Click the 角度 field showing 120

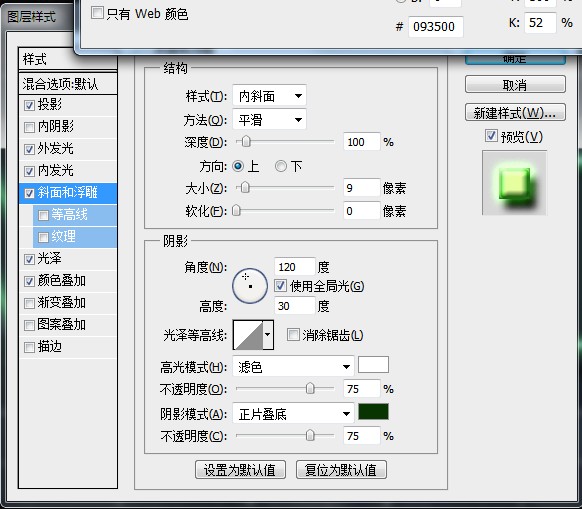295,267
